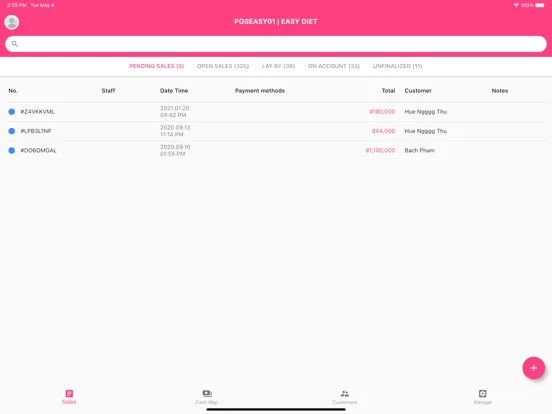Open the đ180,000 sale total

coord(382,112)
